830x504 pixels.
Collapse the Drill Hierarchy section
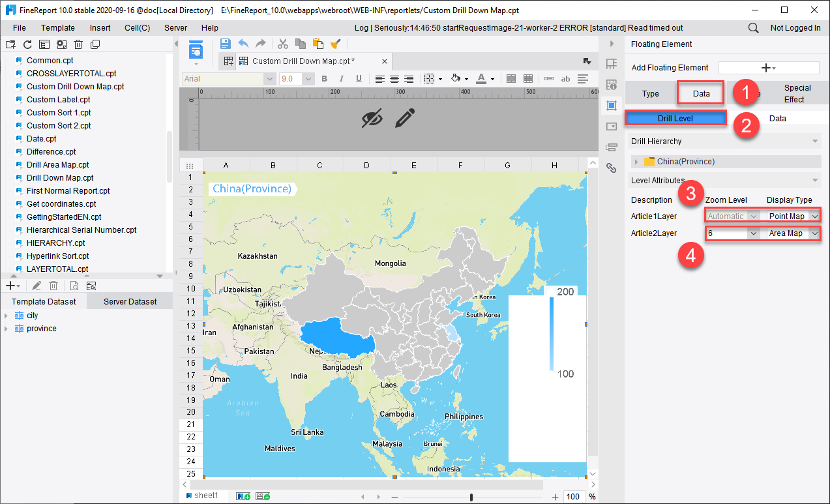click(x=815, y=141)
